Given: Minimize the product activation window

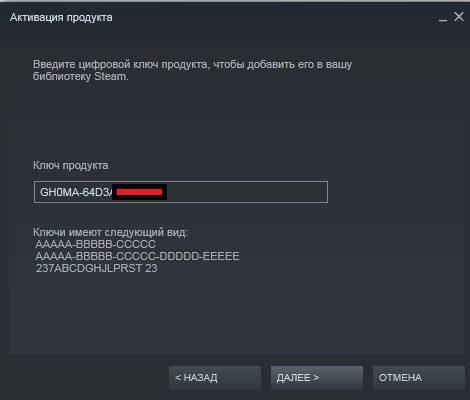Looking at the screenshot, I should click(x=443, y=20).
